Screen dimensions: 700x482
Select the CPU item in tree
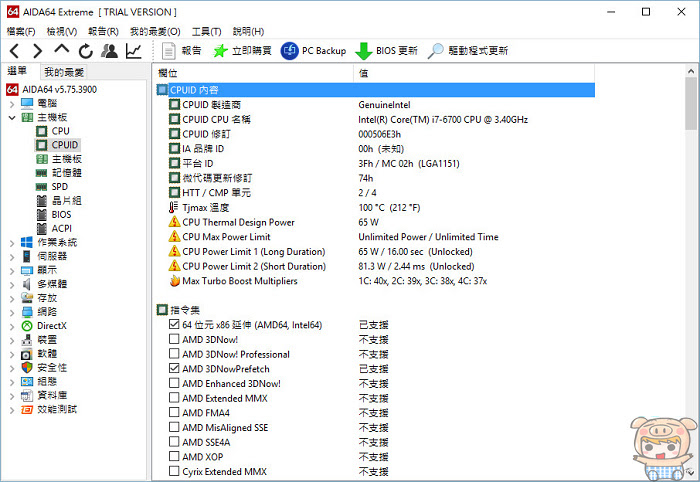[53, 131]
